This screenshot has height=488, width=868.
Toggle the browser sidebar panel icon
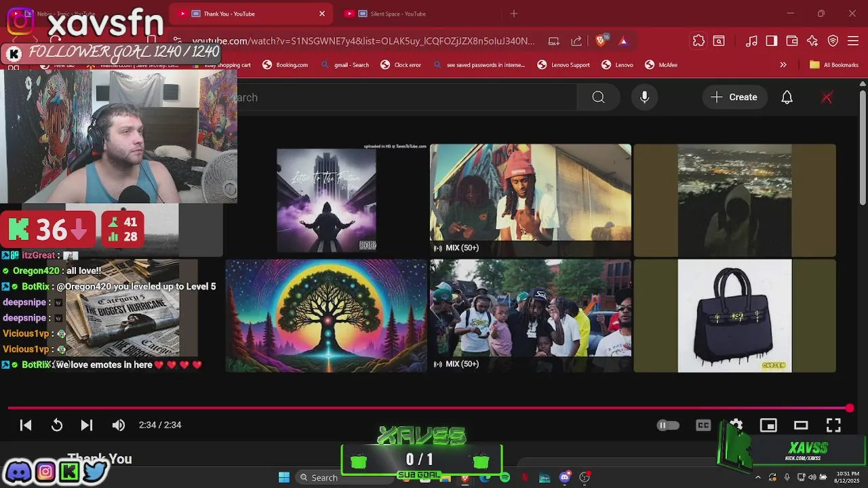(x=772, y=41)
